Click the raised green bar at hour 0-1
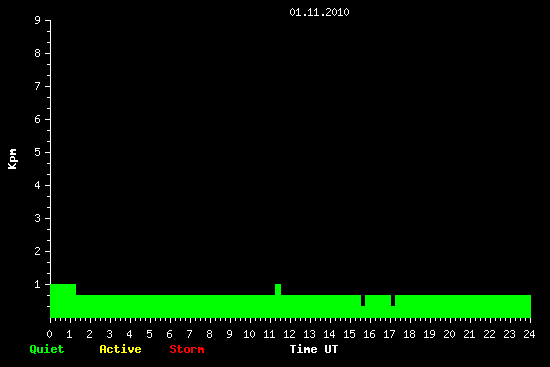 click(x=63, y=289)
